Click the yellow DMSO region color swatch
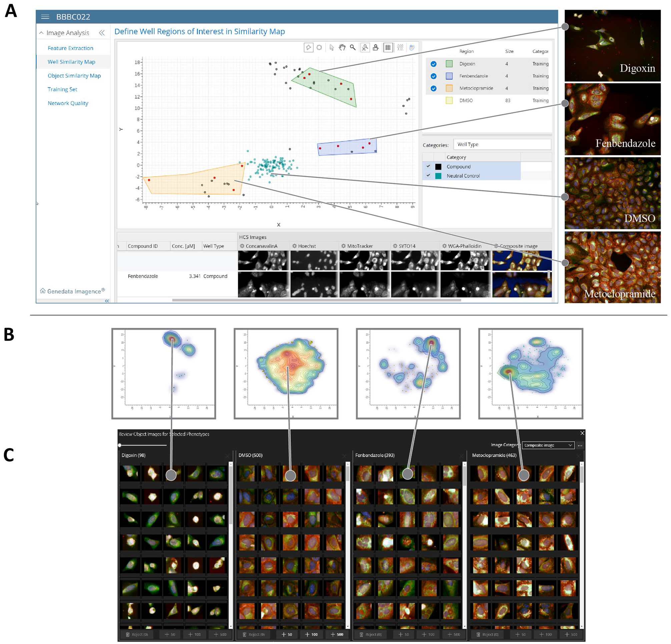Image resolution: width=671 pixels, height=644 pixels. click(449, 101)
